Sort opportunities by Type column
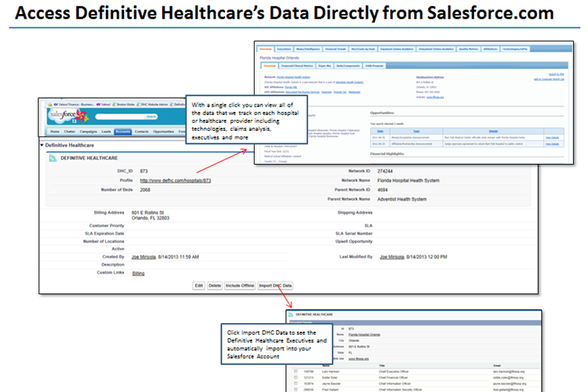Image resolution: width=588 pixels, height=392 pixels. point(416,131)
